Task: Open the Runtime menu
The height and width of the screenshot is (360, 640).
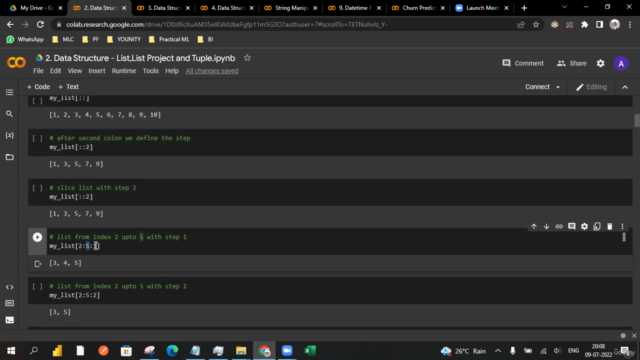Action: pyautogui.click(x=124, y=71)
